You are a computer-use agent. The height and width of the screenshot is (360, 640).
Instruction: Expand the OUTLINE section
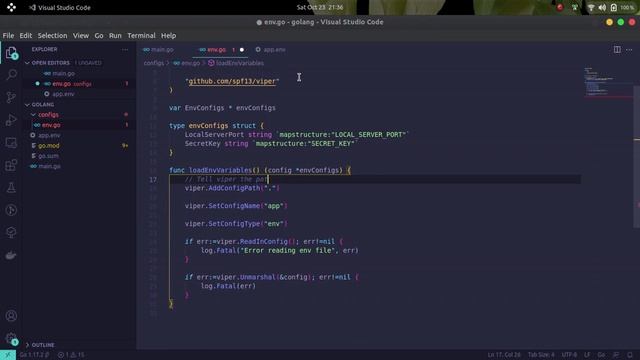click(78, 345)
